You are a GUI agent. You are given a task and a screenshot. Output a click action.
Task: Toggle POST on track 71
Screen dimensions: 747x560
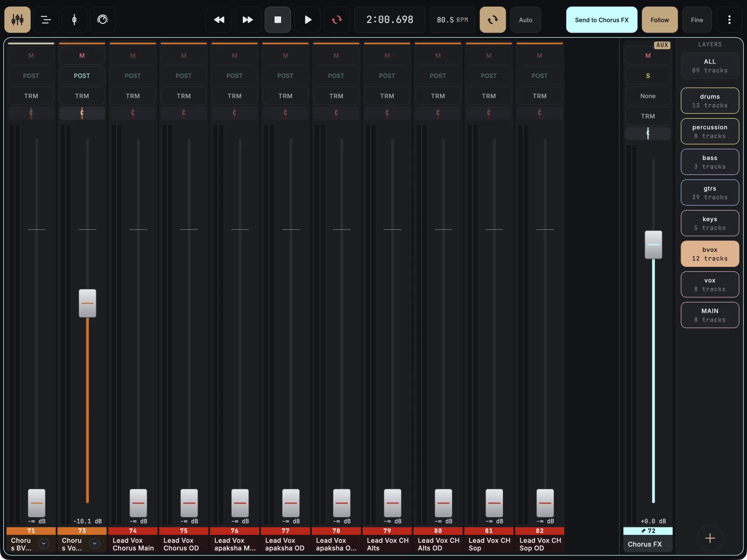click(x=31, y=76)
